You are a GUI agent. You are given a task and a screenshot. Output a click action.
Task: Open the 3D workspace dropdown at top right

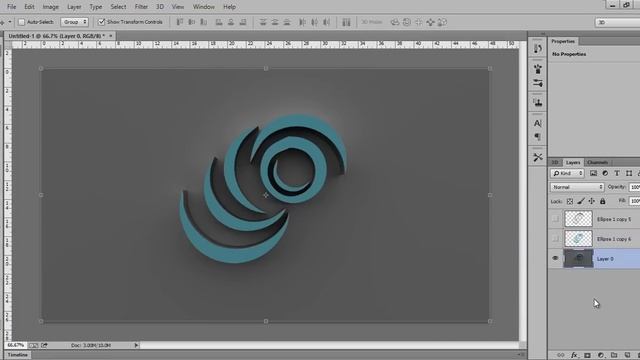tap(617, 22)
